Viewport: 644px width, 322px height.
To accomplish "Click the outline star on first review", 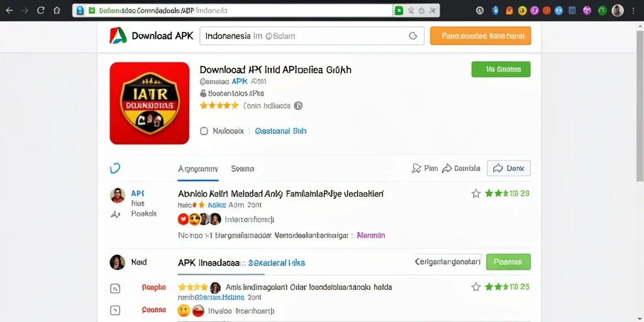I will point(476,194).
